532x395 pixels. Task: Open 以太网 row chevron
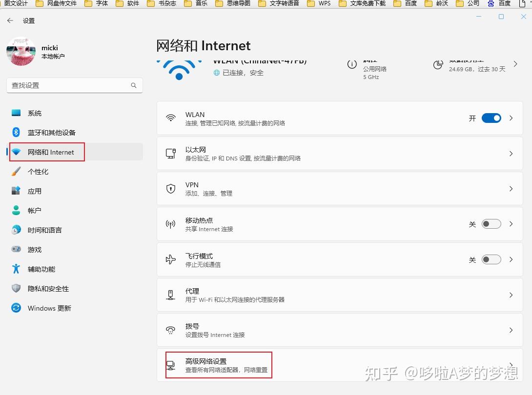(511, 154)
